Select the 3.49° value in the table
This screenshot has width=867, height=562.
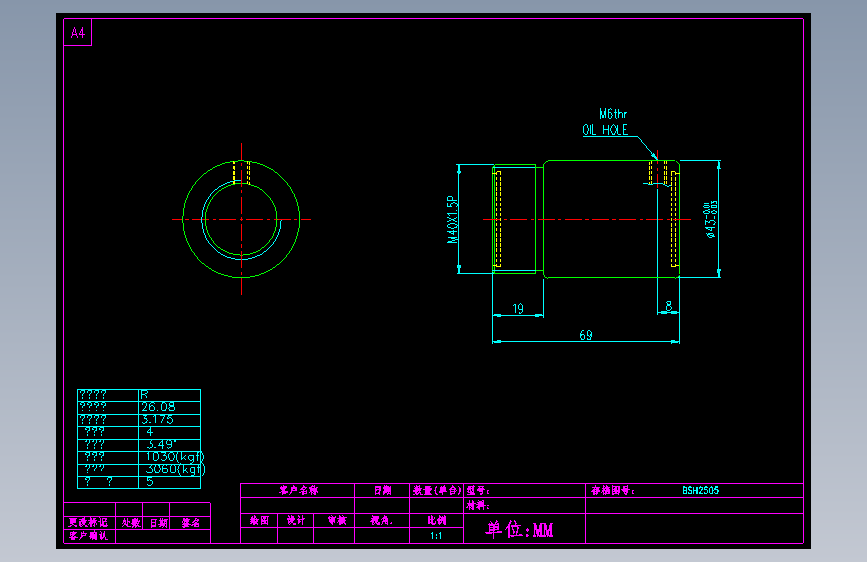[x=161, y=445]
